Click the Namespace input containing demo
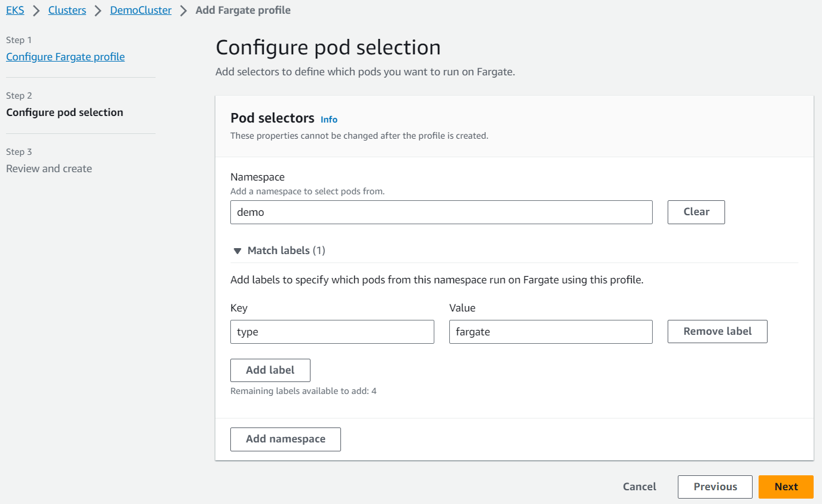Image resolution: width=822 pixels, height=504 pixels. click(441, 212)
